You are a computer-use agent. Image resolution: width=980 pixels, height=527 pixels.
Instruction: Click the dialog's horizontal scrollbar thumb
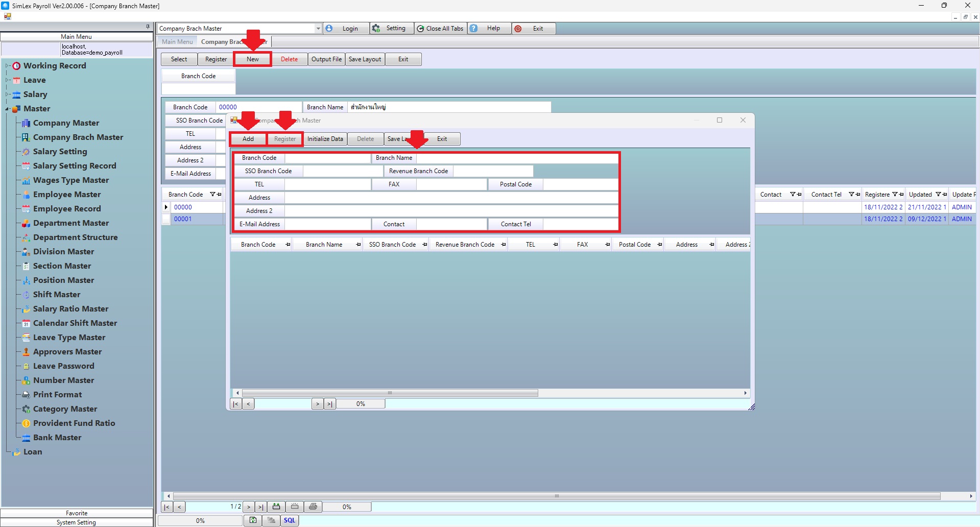coord(390,393)
